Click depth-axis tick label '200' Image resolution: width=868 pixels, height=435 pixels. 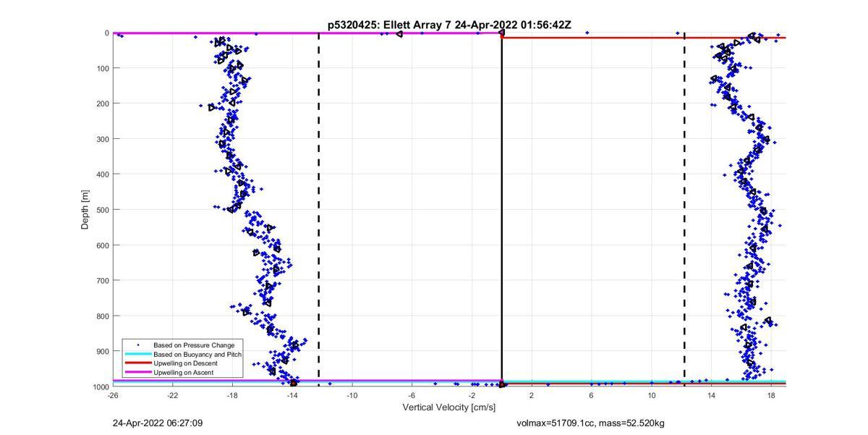pyautogui.click(x=102, y=104)
